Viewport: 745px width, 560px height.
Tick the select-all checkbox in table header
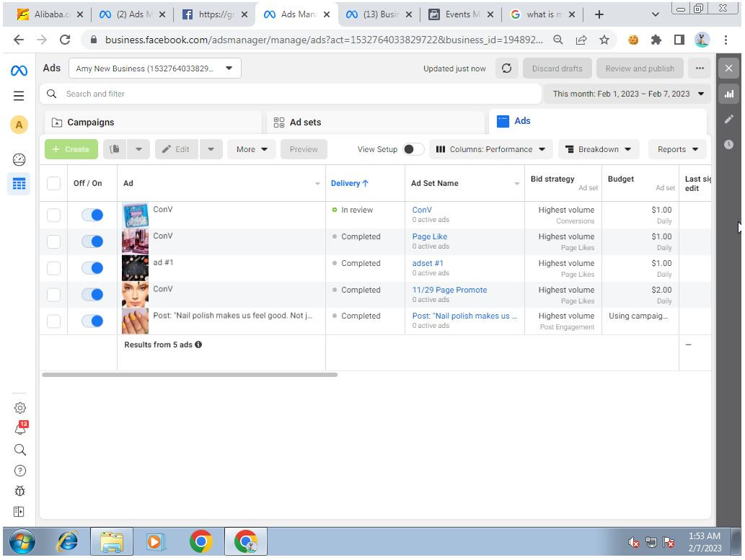(x=53, y=183)
